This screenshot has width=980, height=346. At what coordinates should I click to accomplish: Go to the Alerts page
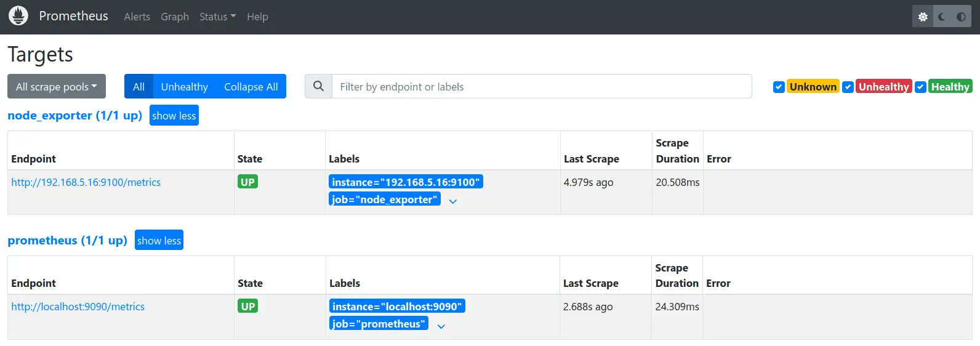click(x=137, y=17)
